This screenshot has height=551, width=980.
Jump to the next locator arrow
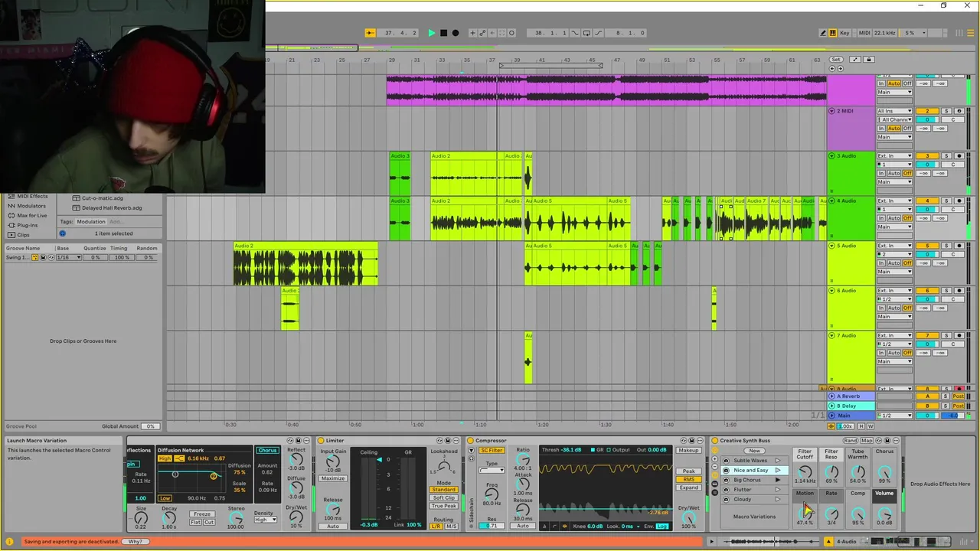(840, 68)
